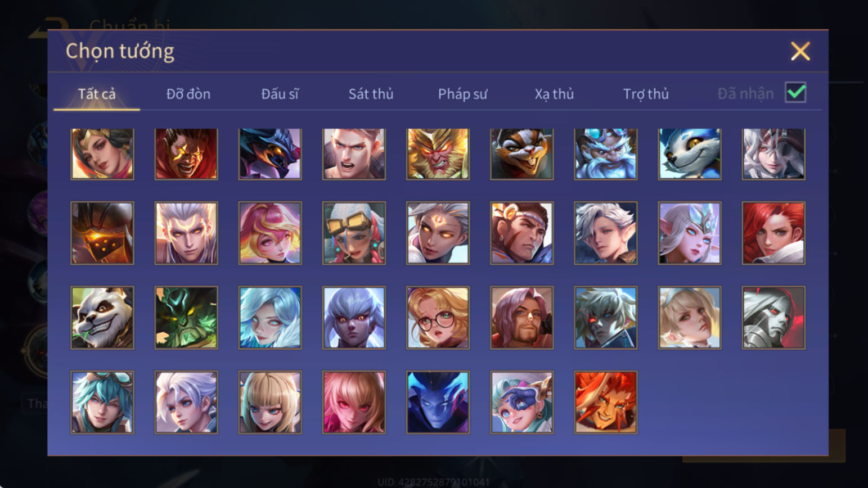Show the Xạ thủ hero category
The image size is (868, 488).
554,94
